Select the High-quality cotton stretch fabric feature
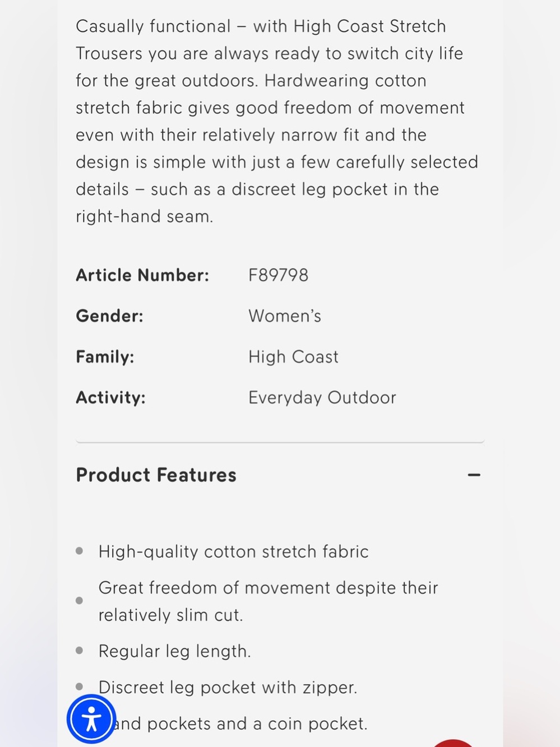 click(x=233, y=552)
